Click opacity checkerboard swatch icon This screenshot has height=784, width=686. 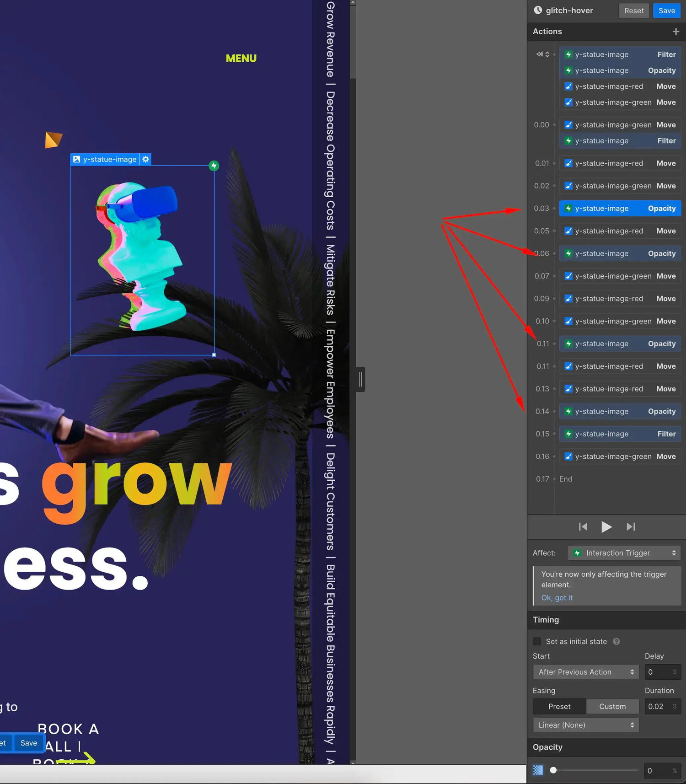[x=538, y=770]
